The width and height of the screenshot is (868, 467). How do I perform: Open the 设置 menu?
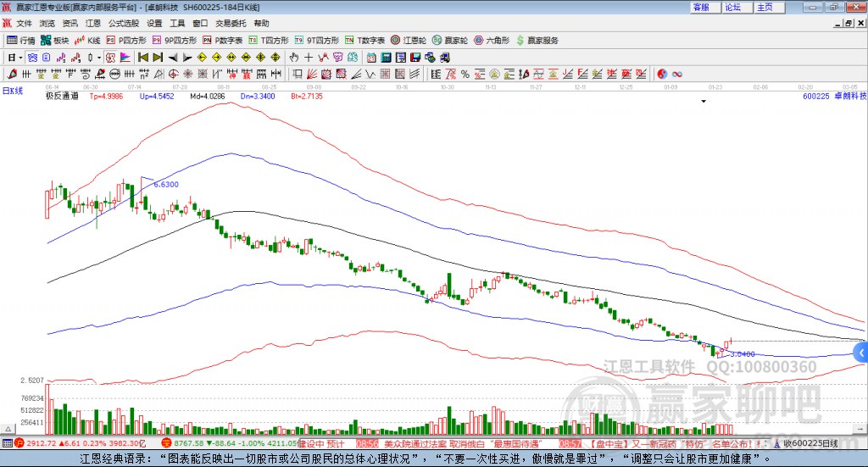click(154, 23)
